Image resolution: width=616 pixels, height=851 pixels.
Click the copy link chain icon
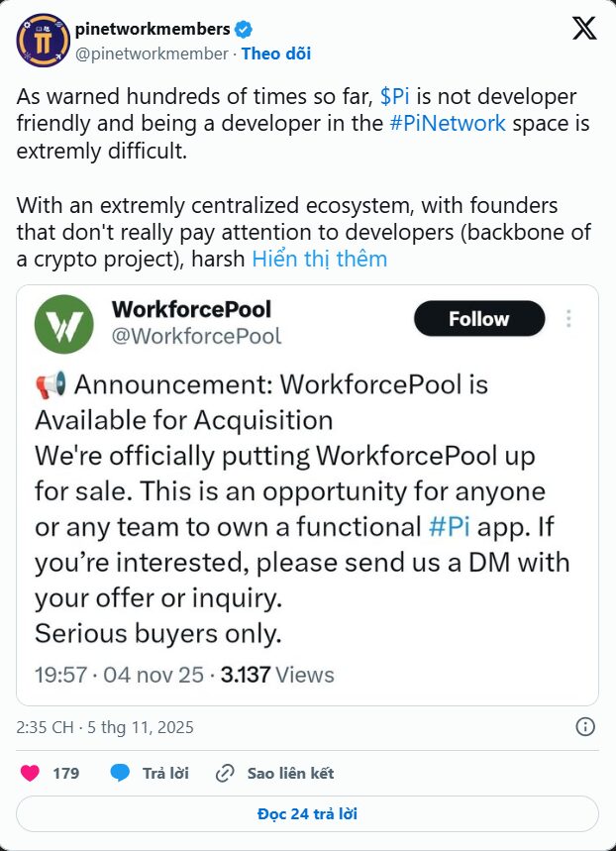[225, 773]
